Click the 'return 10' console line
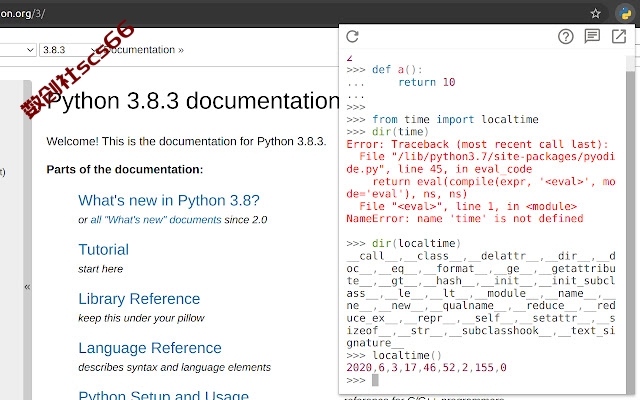 [x=427, y=82]
